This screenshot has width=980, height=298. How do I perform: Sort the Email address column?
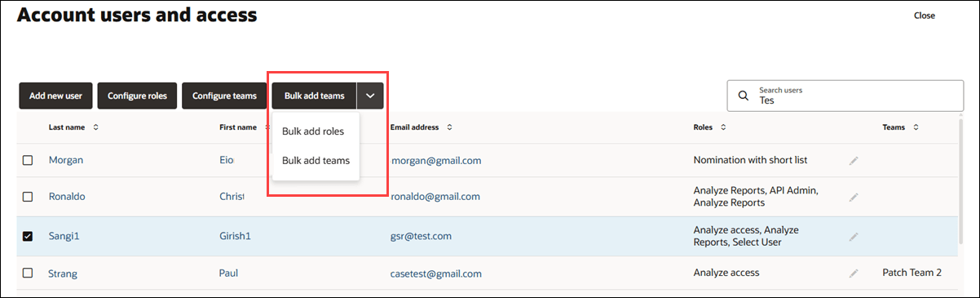449,127
